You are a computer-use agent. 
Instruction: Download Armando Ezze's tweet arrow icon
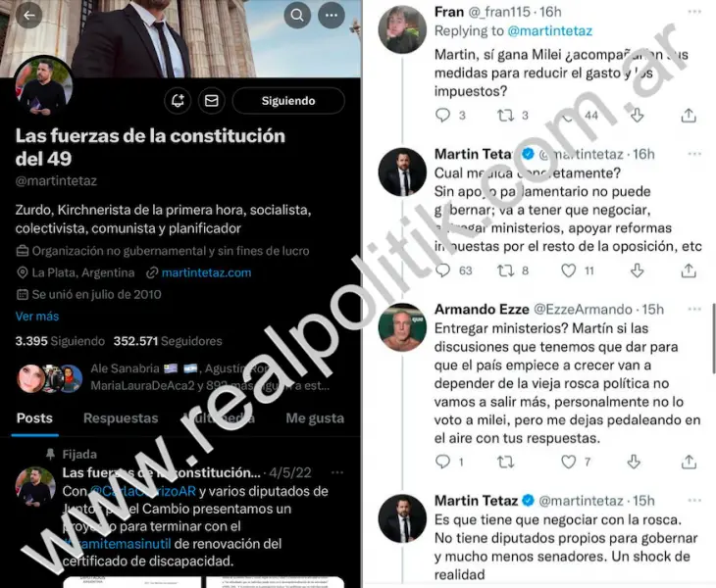pos(634,463)
